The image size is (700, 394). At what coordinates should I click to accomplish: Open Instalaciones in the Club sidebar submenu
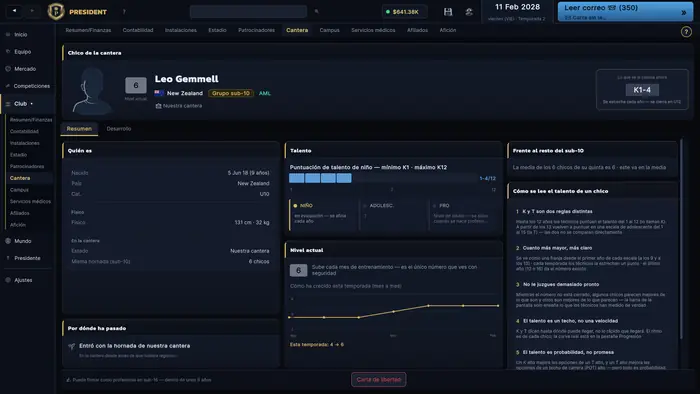[25, 143]
